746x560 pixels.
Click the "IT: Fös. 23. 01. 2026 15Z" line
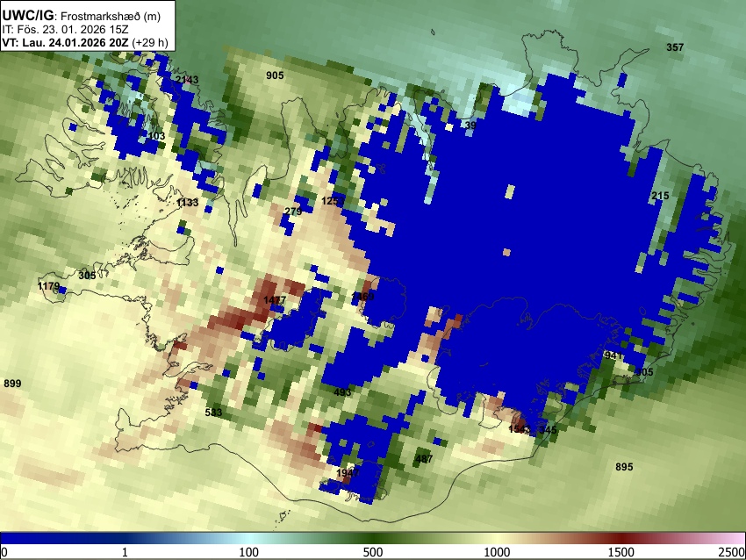pyautogui.click(x=65, y=30)
